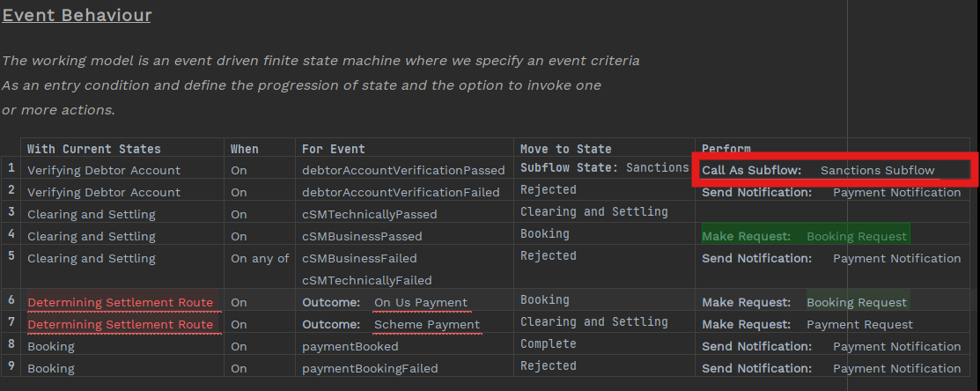
Task: Click the debtorAccountVerificationFailed event cell
Action: (x=401, y=192)
